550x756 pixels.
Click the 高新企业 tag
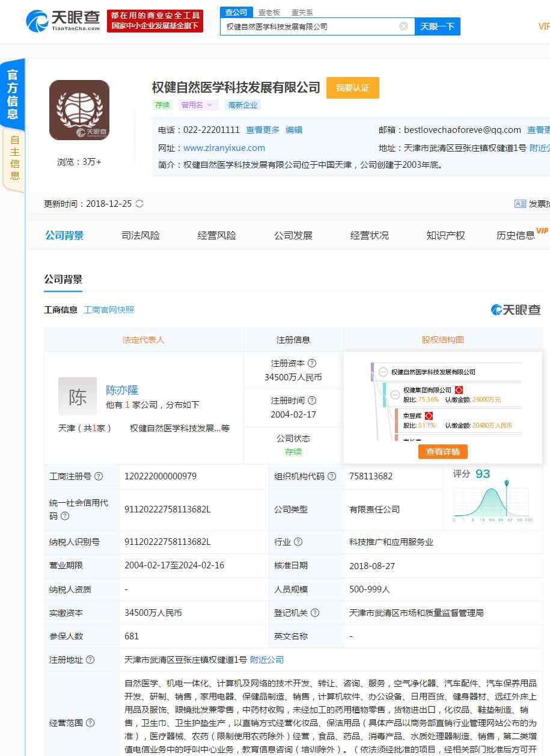click(x=242, y=105)
